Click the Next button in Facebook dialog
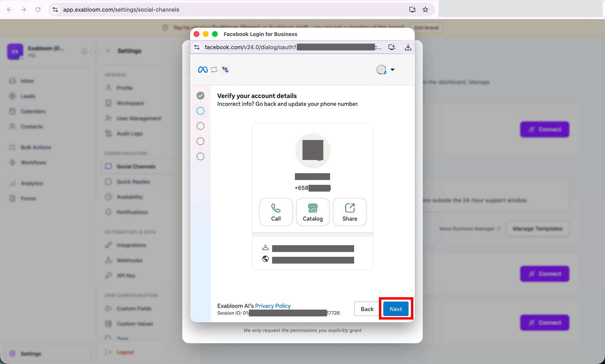The image size is (605, 364). coord(396,309)
